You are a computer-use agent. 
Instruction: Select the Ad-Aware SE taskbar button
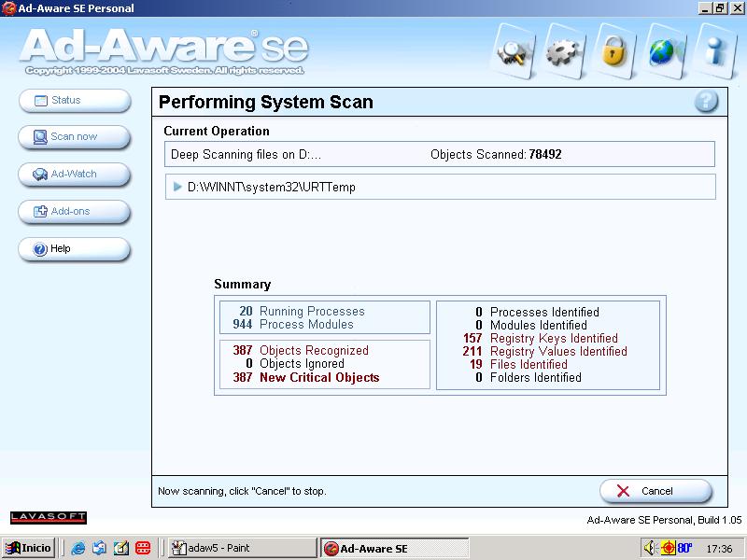tap(394, 548)
